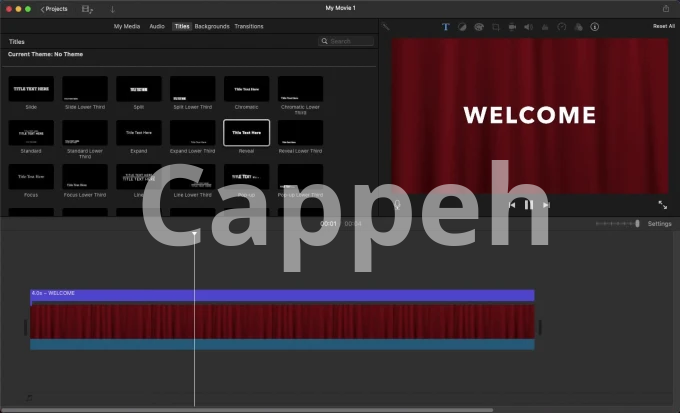680x413 pixels.
Task: Open the Title settings text icon
Action: [446, 27]
